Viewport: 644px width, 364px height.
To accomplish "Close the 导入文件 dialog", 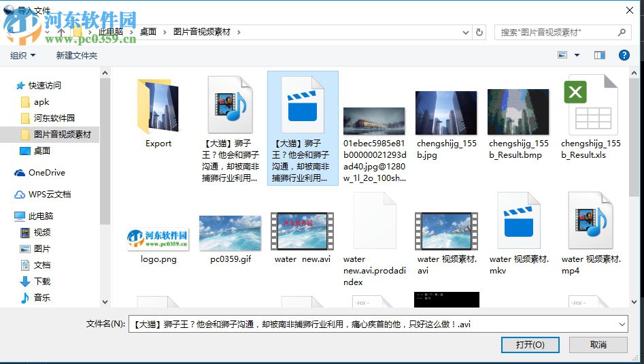I will point(629,10).
